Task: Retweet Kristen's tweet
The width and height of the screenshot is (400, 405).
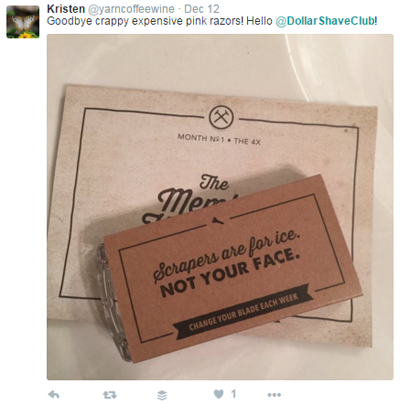Action: point(110,395)
